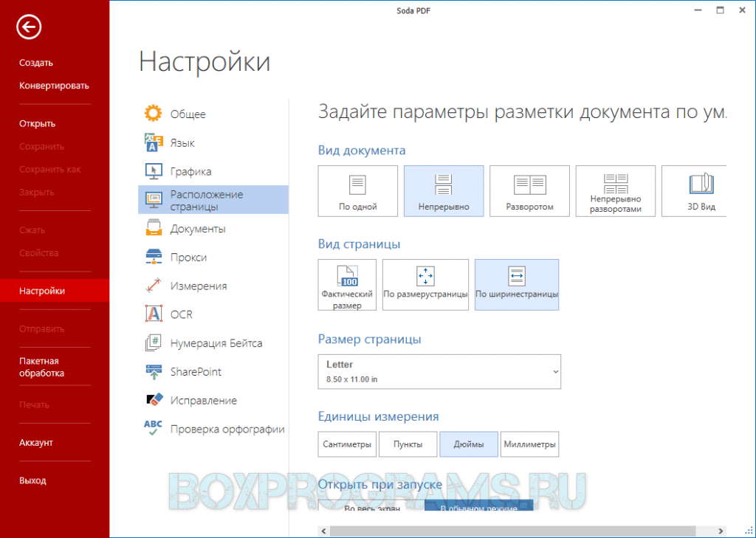Image resolution: width=756 pixels, height=538 pixels.
Task: Open the Аккаунт menu item
Action: tap(36, 443)
